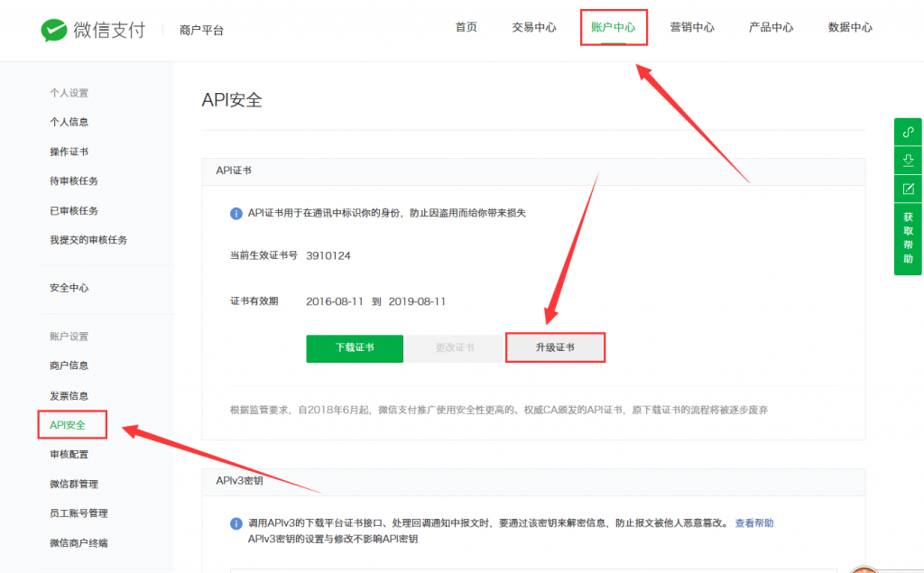Open 交易中心 tab

pos(534,27)
